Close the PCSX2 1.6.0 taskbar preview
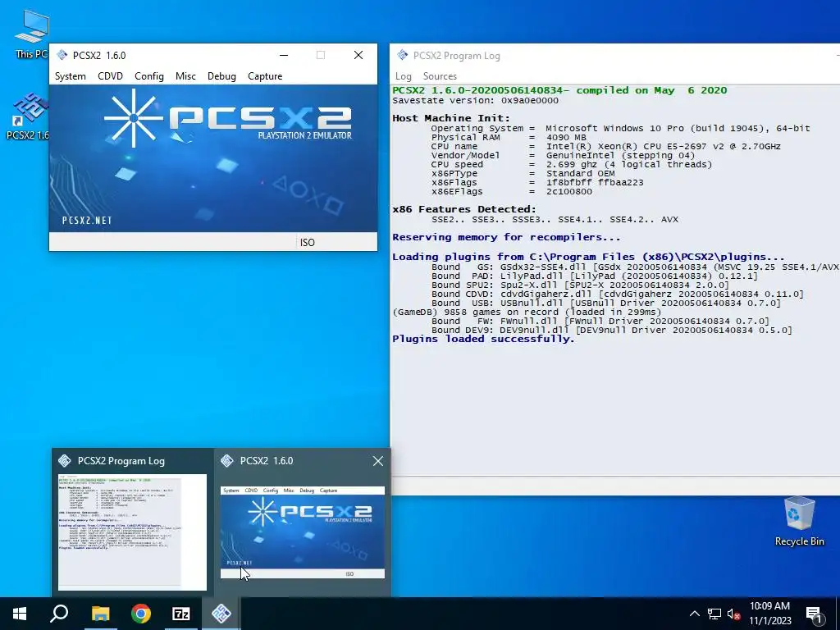This screenshot has width=840, height=630. [x=377, y=461]
